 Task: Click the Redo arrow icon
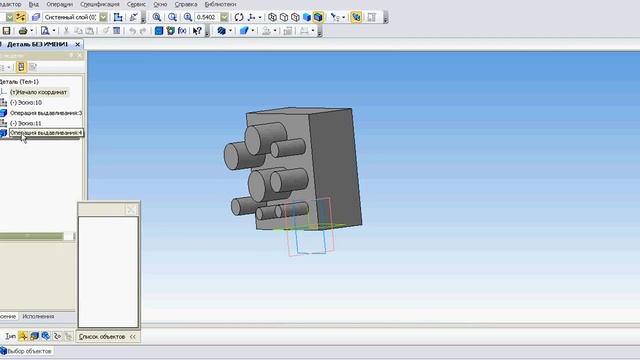(142, 31)
